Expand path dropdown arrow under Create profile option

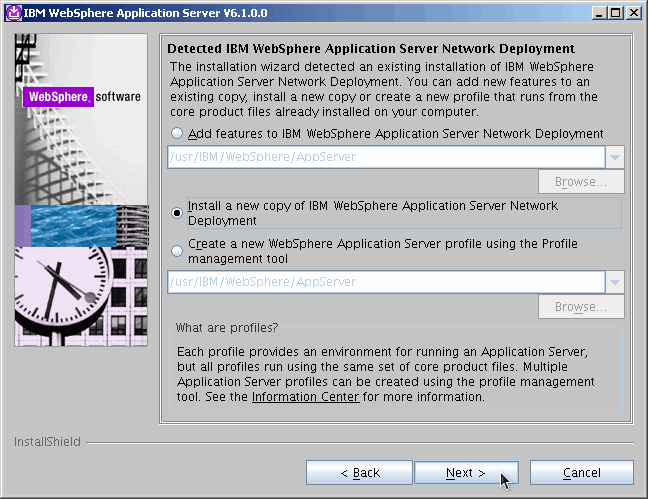tap(614, 282)
